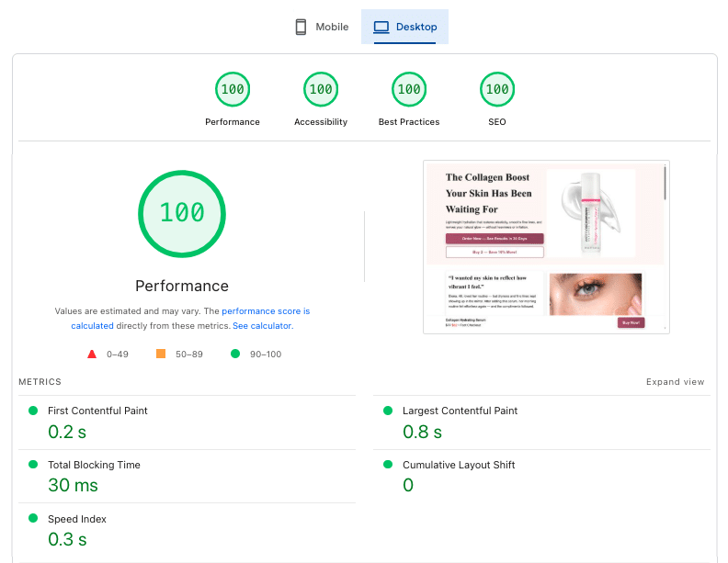
Task: Open the Best Practices score gauge
Action: click(x=409, y=90)
